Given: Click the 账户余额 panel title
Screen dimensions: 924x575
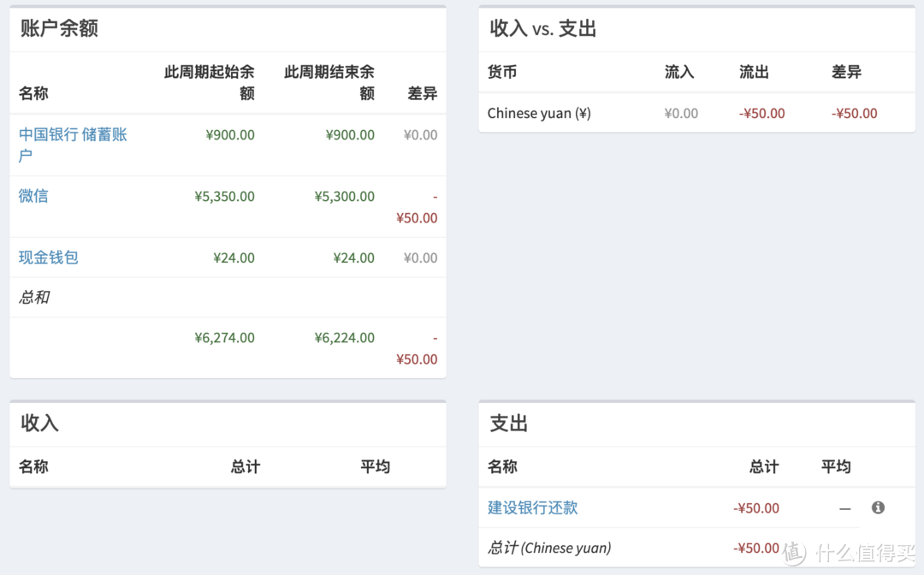Looking at the screenshot, I should pos(59,28).
